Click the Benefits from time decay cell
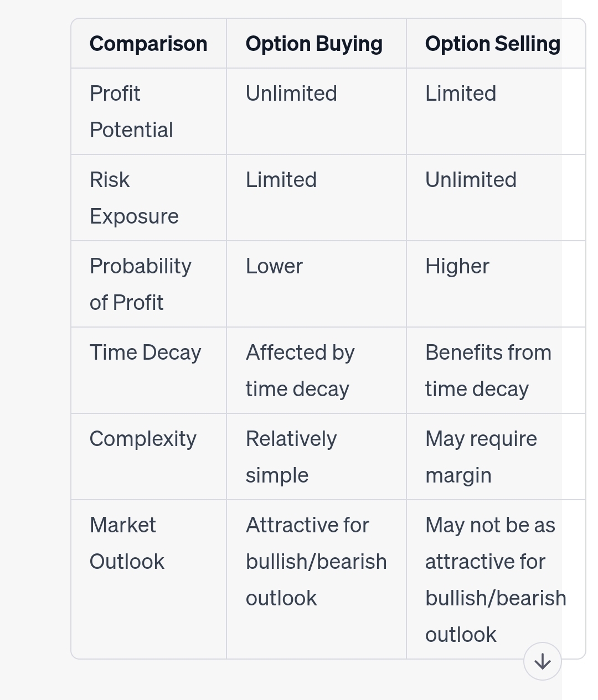This screenshot has width=598, height=700. pos(488,370)
